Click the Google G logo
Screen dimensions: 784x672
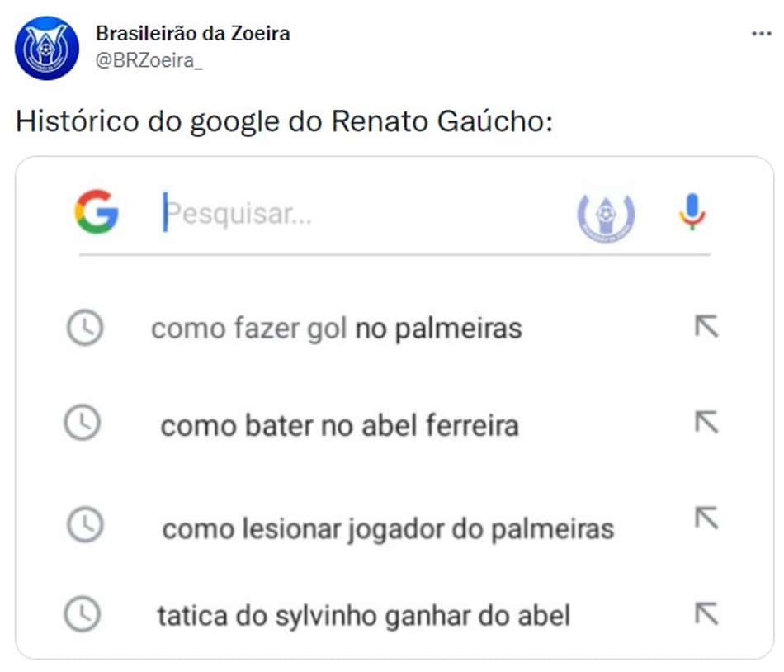coord(97,211)
